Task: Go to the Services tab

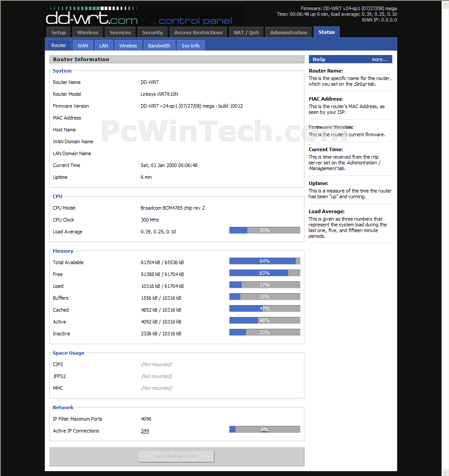Action: point(120,33)
